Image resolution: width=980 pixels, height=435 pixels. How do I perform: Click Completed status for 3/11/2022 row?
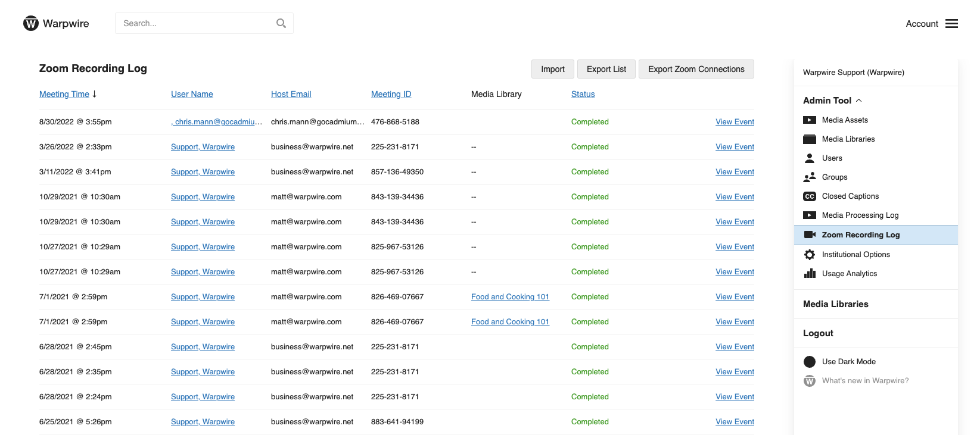click(590, 171)
